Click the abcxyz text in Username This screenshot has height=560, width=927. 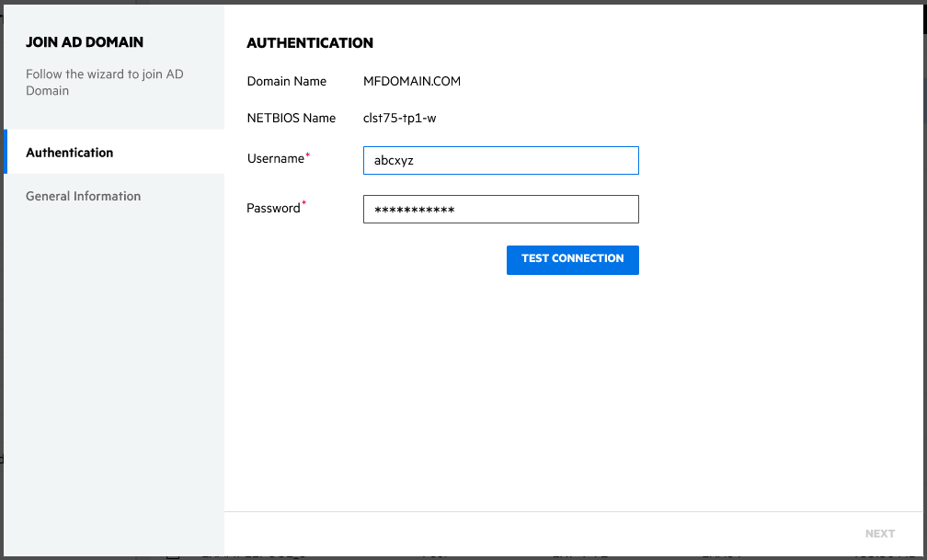click(395, 161)
